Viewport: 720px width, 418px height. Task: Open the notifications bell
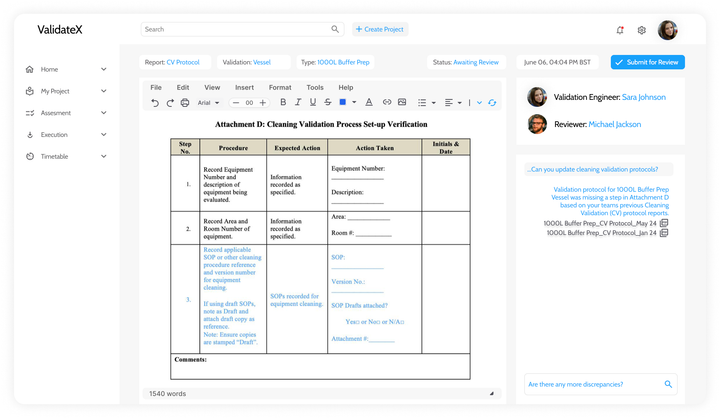620,30
